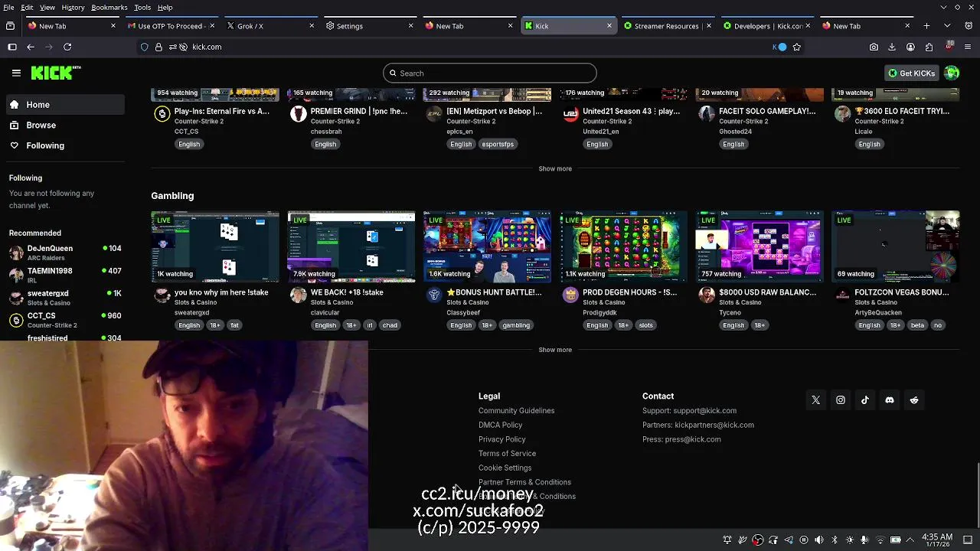Screen dimensions: 980x551
Task: Click the microphone tray icon
Action: point(864,540)
